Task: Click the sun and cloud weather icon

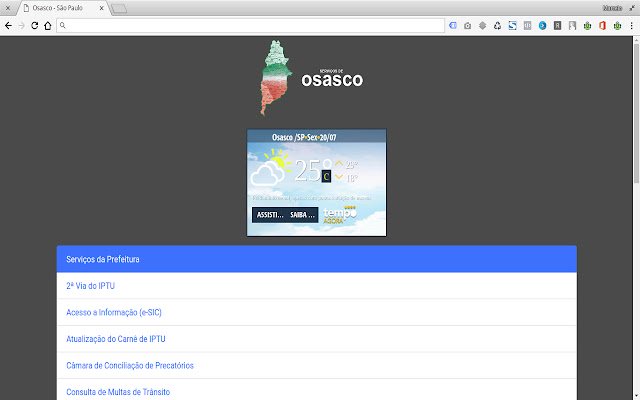Action: [x=271, y=167]
